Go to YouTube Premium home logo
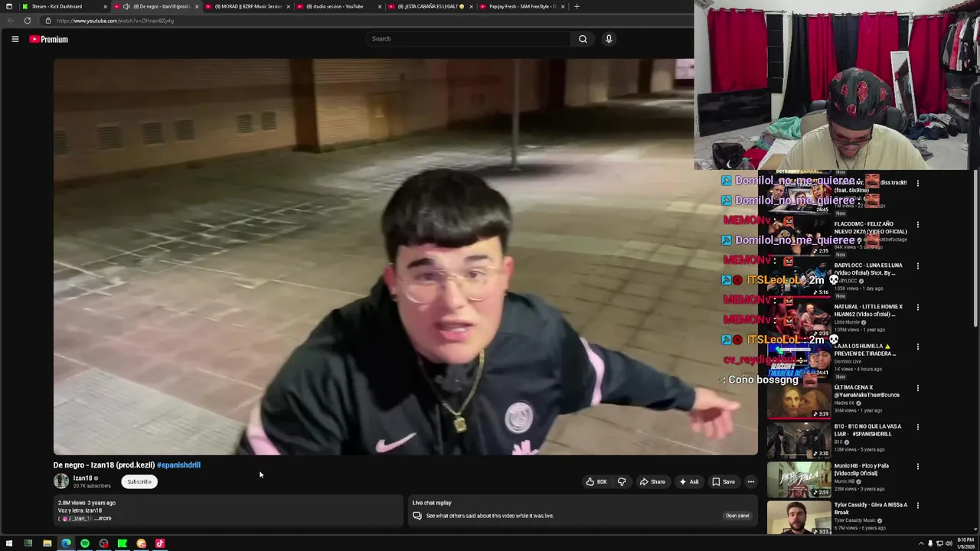This screenshot has width=980, height=551. coord(49,39)
